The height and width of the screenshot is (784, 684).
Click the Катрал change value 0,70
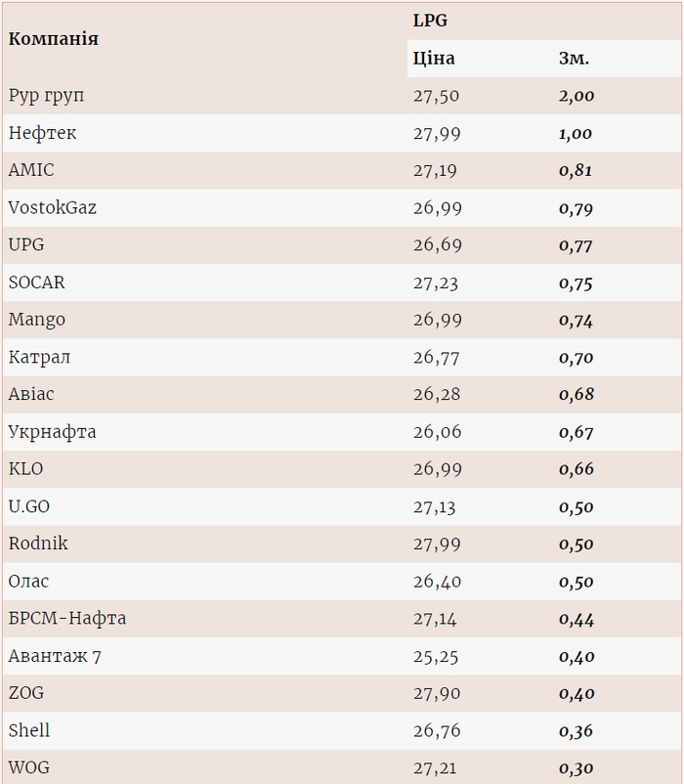coord(576,358)
